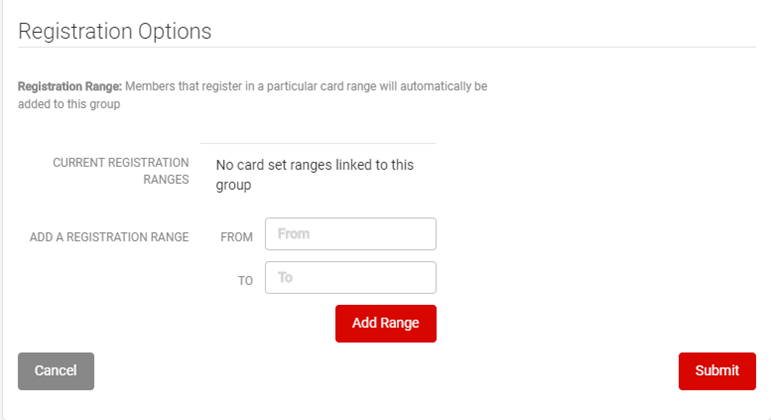Click the gray Cancel button
The height and width of the screenshot is (420, 771).
tap(56, 371)
